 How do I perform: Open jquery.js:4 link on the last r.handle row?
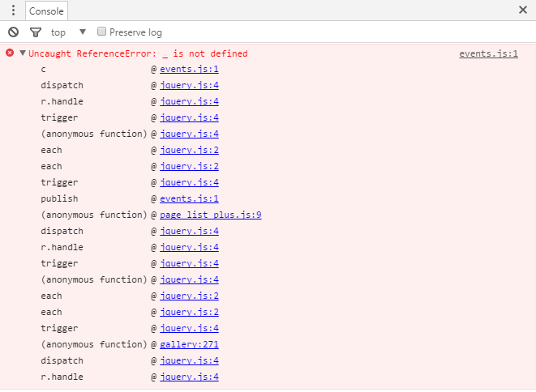click(189, 377)
